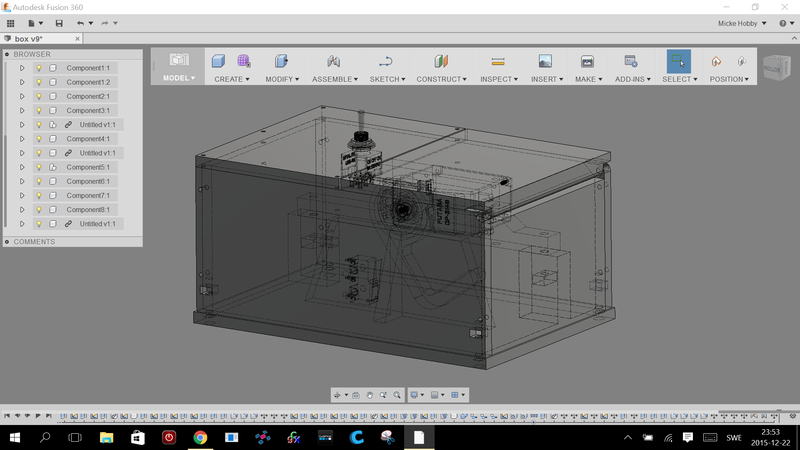Expand the Component8:1 tree node
This screenshot has height=450, width=800.
[22, 210]
